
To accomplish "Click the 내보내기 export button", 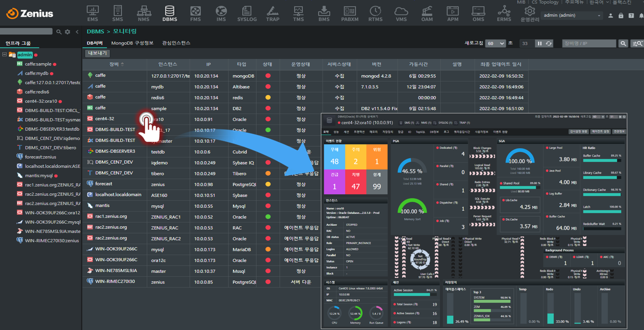I will pyautogui.click(x=97, y=53).
